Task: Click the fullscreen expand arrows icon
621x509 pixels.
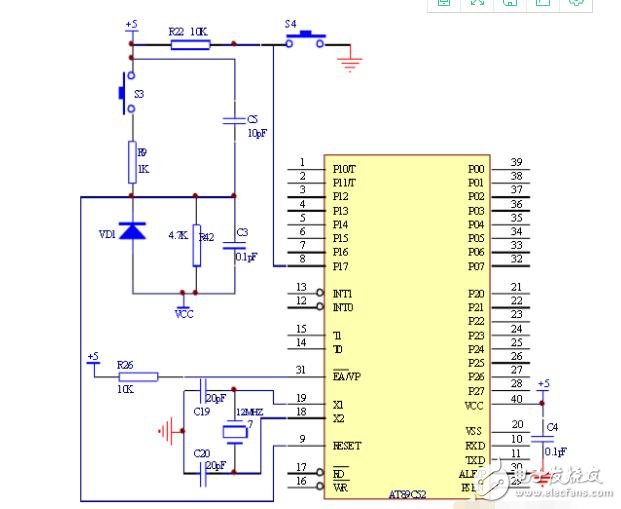Action: (478, 3)
